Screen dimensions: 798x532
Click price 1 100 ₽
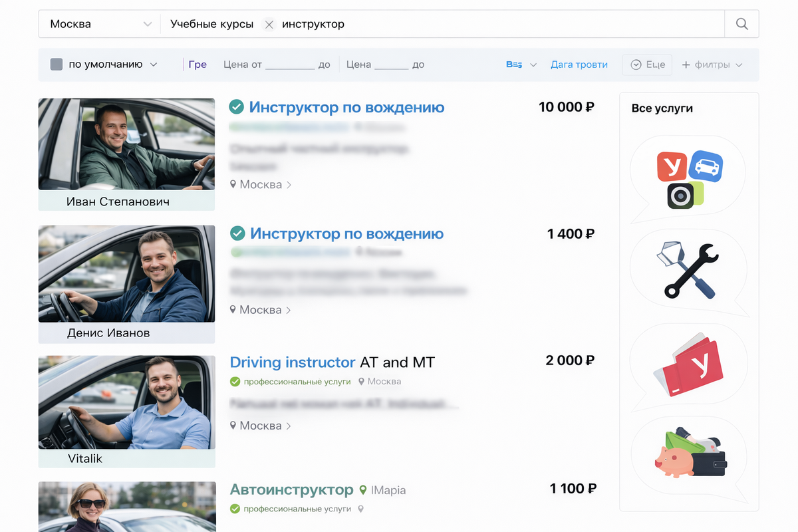[572, 489]
